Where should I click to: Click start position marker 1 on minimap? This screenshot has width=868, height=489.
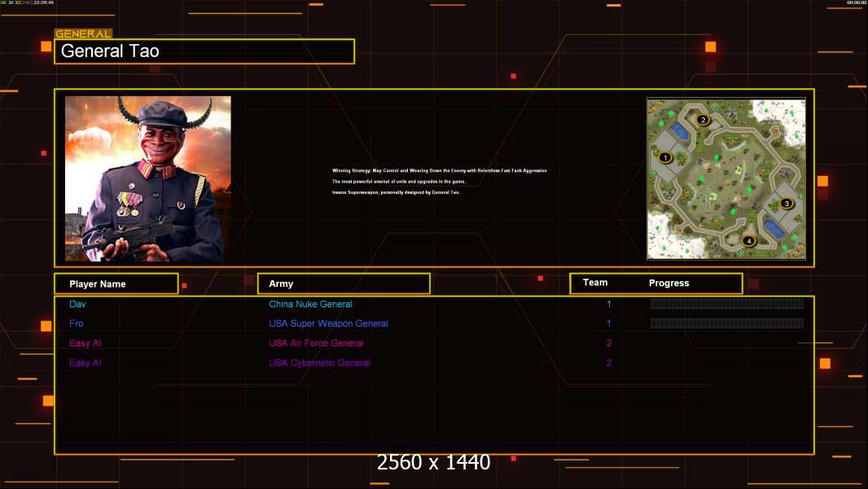(664, 157)
